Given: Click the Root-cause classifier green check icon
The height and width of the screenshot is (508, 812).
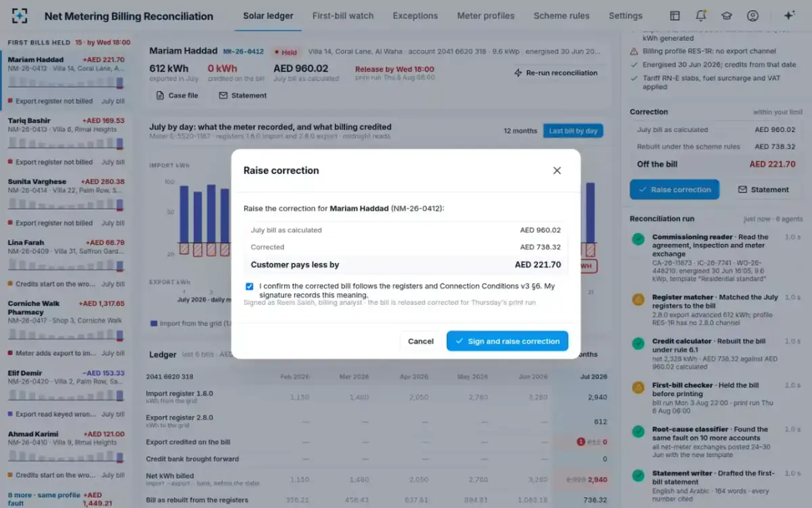Looking at the screenshot, I should [638, 431].
